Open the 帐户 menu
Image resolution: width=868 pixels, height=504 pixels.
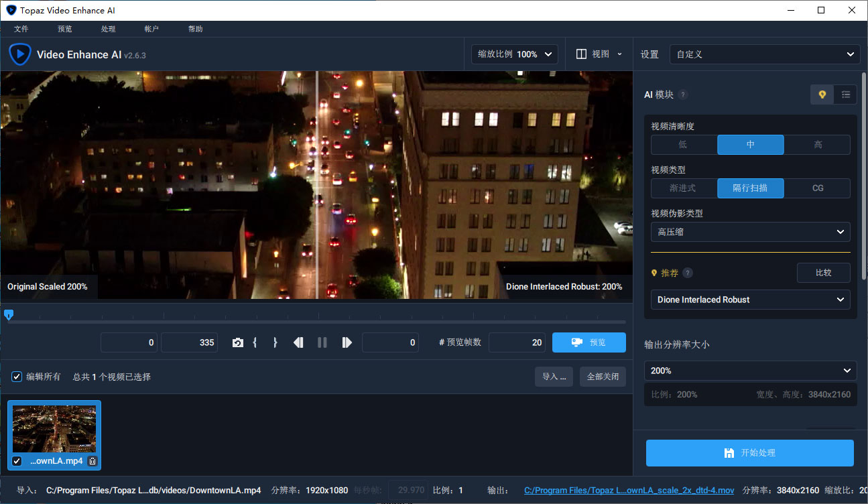click(151, 29)
